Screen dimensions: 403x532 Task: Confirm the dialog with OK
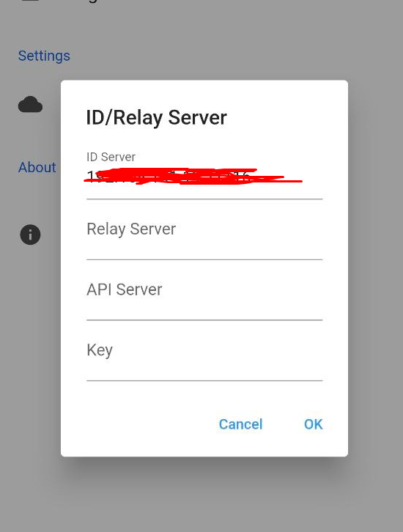coord(313,424)
